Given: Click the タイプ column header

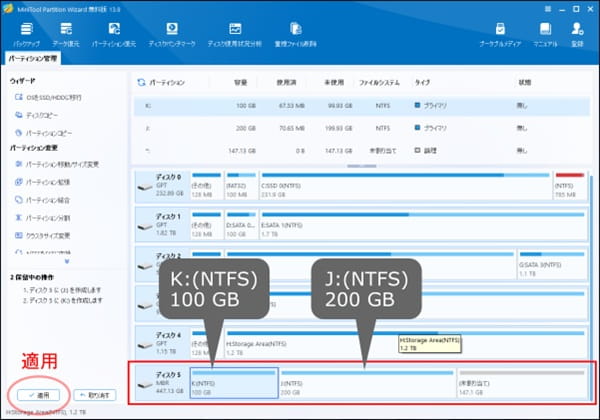Looking at the screenshot, I should [422, 82].
